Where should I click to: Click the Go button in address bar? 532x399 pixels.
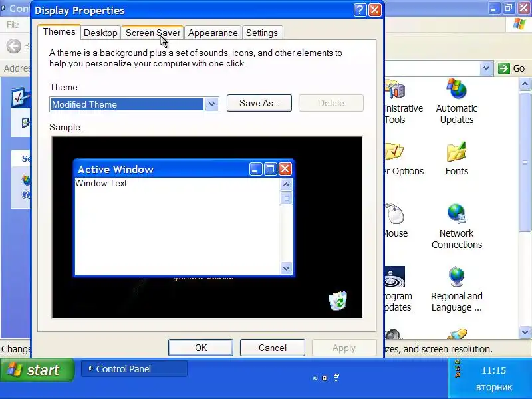click(x=512, y=68)
